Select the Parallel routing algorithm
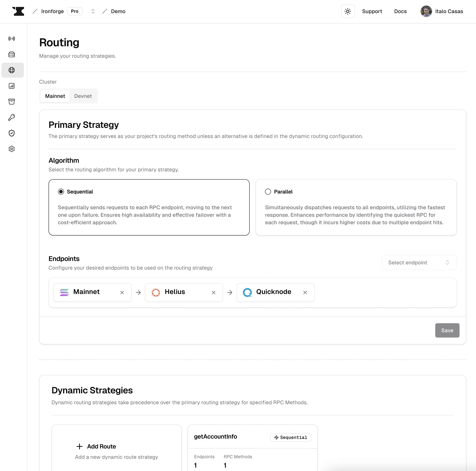Viewport: 476px width, 471px height. (268, 191)
